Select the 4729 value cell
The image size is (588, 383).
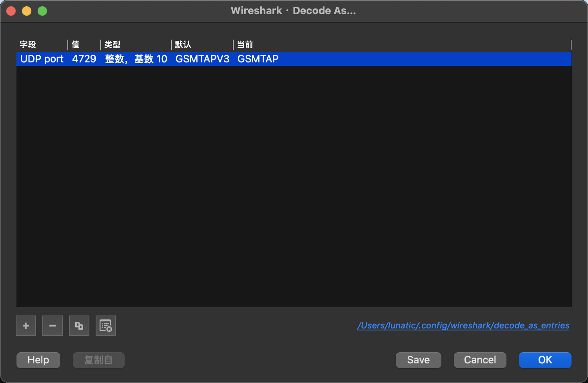click(84, 59)
